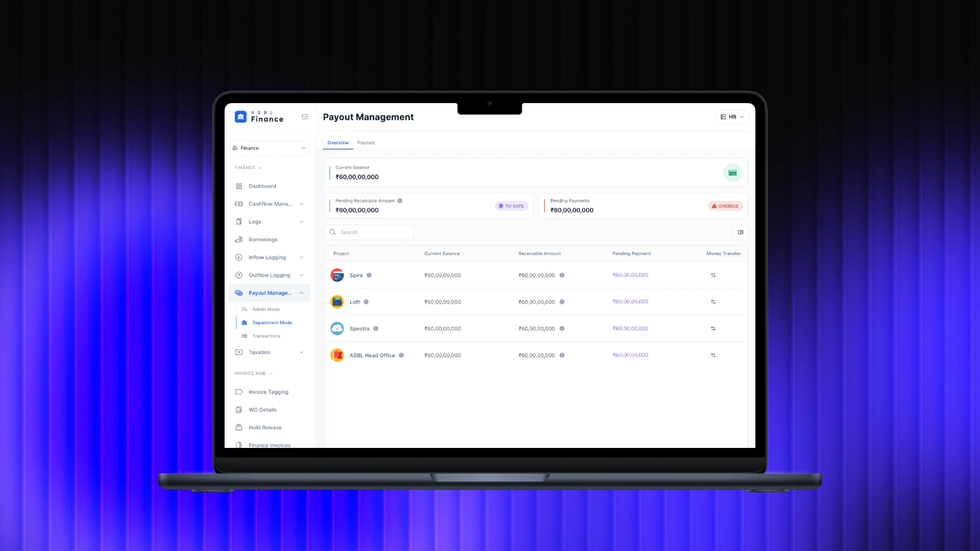Viewport: 980px width, 551px height.
Task: Expand the Inflow Logging chevron
Action: point(302,257)
